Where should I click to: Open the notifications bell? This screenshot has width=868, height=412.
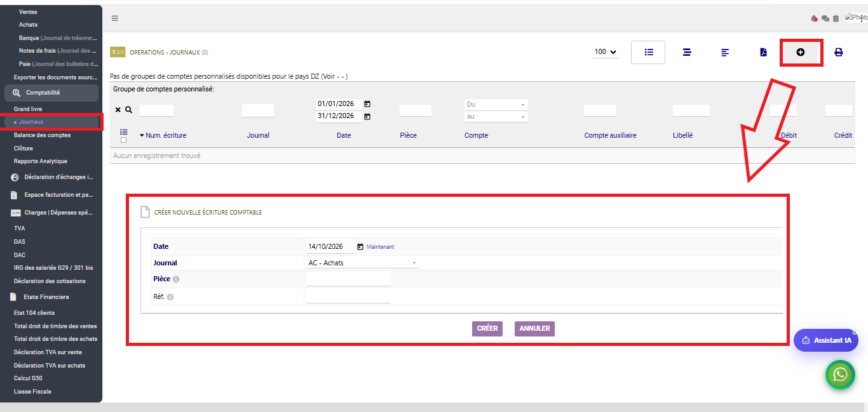[814, 18]
